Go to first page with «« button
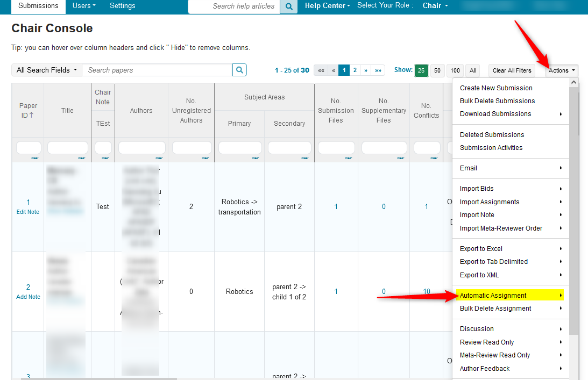The height and width of the screenshot is (380, 588). tap(321, 70)
